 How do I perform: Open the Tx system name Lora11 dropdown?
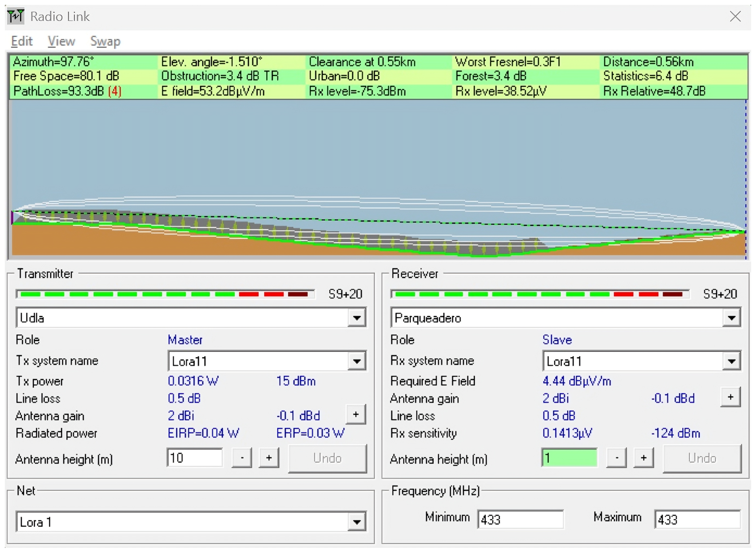pos(357,361)
